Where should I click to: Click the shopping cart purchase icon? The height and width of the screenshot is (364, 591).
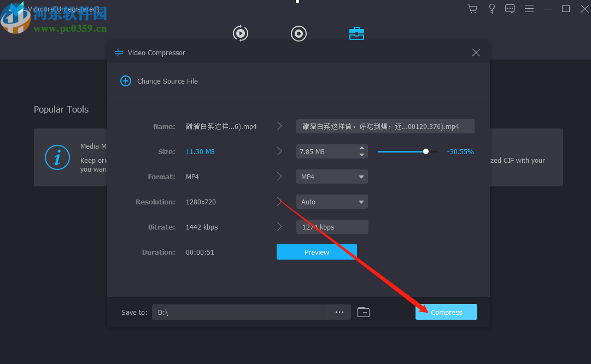click(x=472, y=9)
